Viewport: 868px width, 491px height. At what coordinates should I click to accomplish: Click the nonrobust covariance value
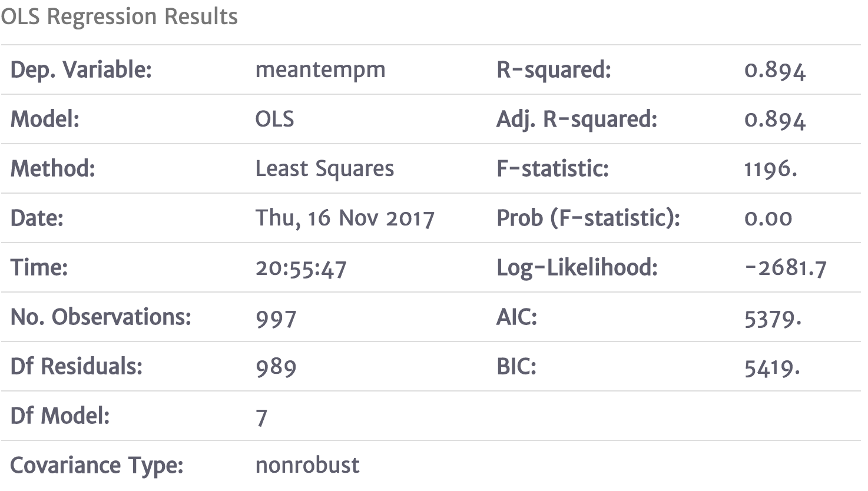[x=307, y=466]
